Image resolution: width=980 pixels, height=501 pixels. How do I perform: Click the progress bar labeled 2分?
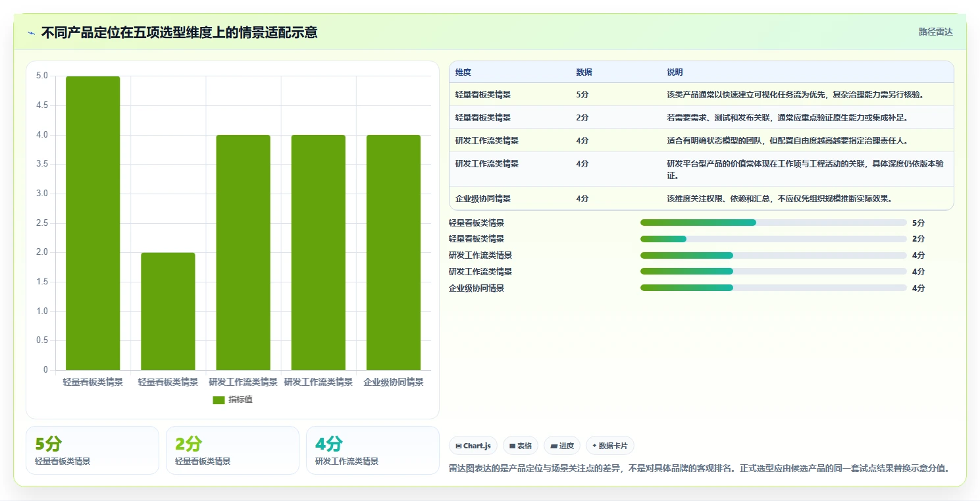point(773,238)
